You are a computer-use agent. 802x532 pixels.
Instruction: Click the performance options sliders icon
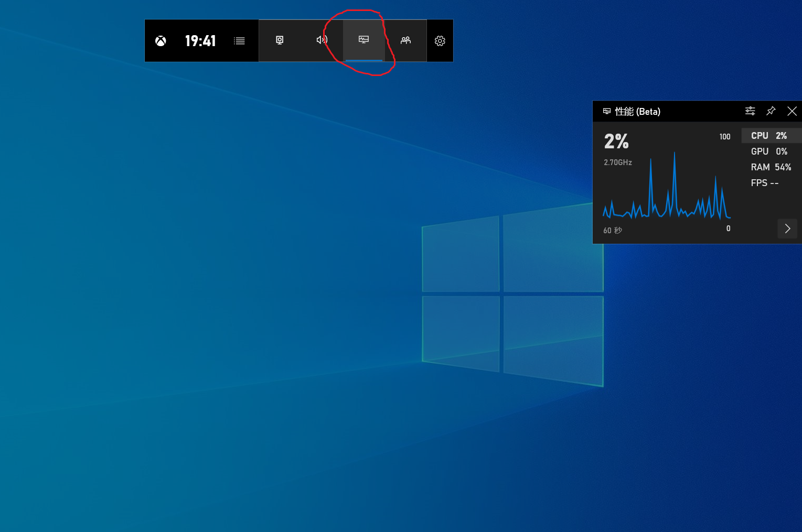(x=750, y=111)
